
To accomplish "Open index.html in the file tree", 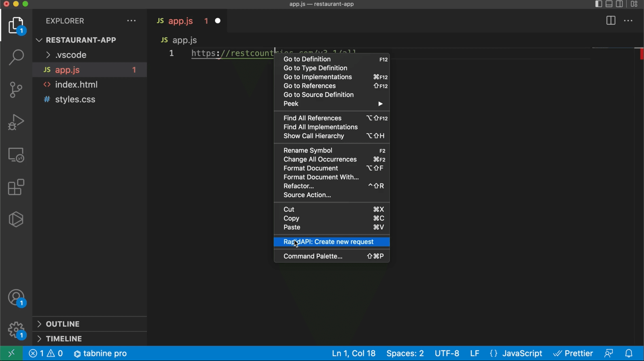I will (x=90, y=84).
